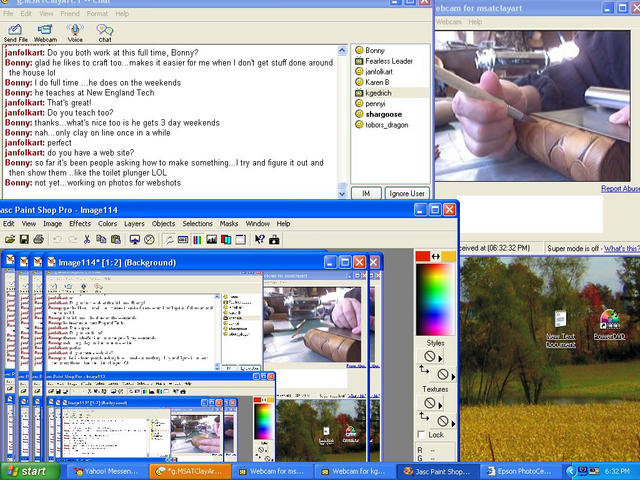
Task: Switch to Epson PhotoCe taskbar button
Action: (520, 471)
